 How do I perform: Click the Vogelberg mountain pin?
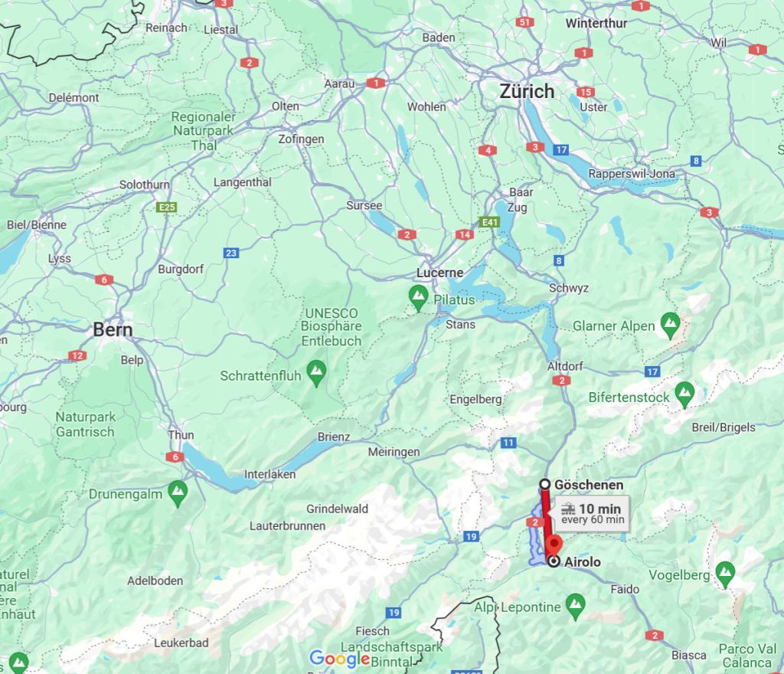point(725,575)
